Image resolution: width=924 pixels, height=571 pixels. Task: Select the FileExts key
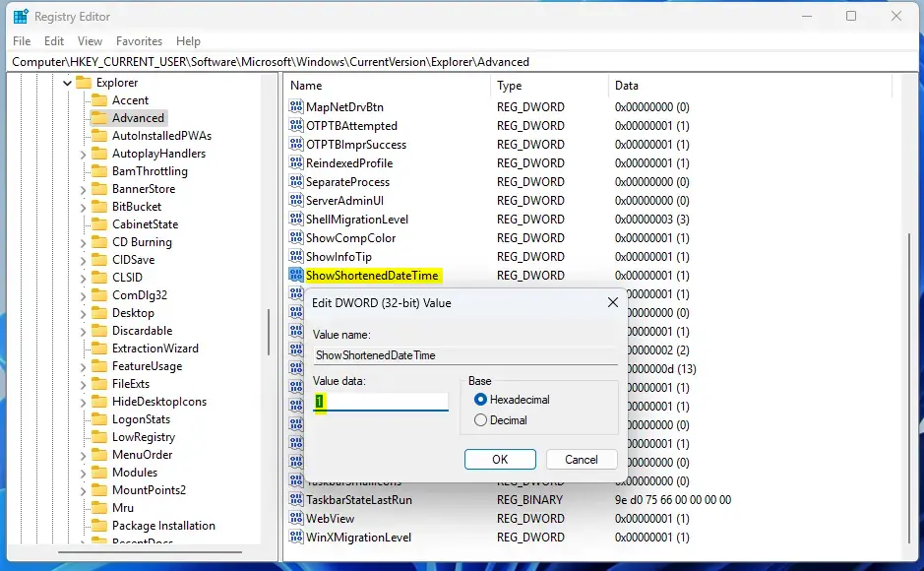[131, 384]
